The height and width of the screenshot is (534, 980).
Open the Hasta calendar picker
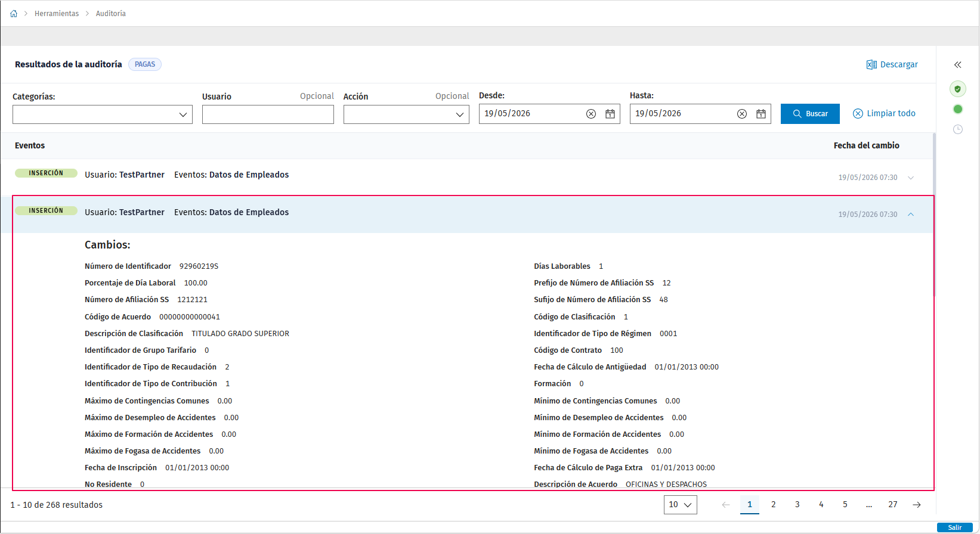[x=761, y=114]
